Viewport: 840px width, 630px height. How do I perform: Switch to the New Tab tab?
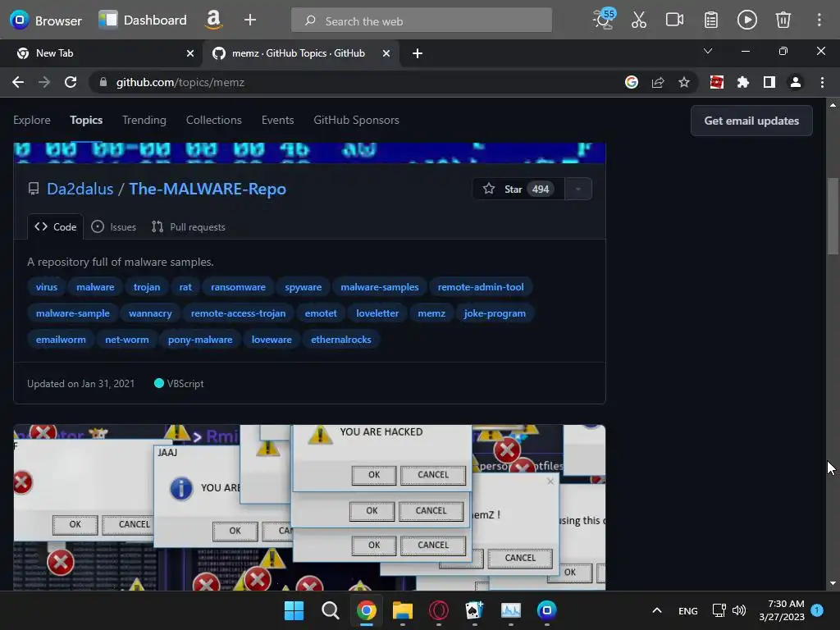point(101,53)
